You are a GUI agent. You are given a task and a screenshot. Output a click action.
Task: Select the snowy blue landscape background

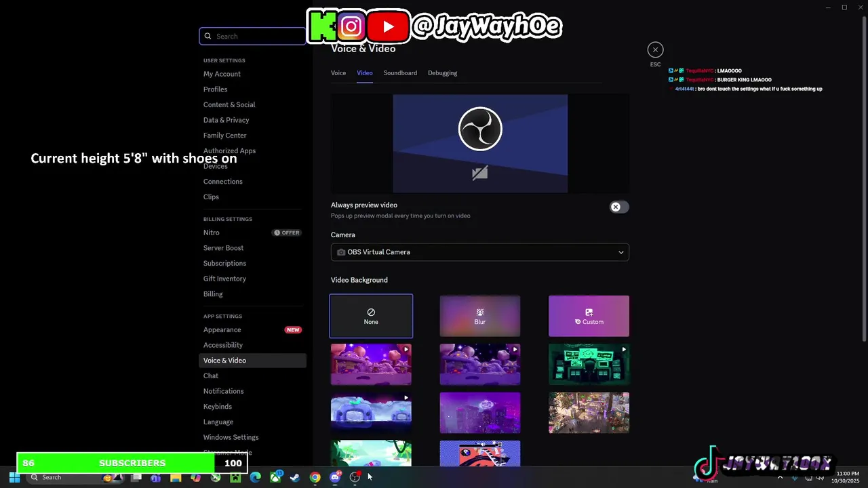pos(371,413)
